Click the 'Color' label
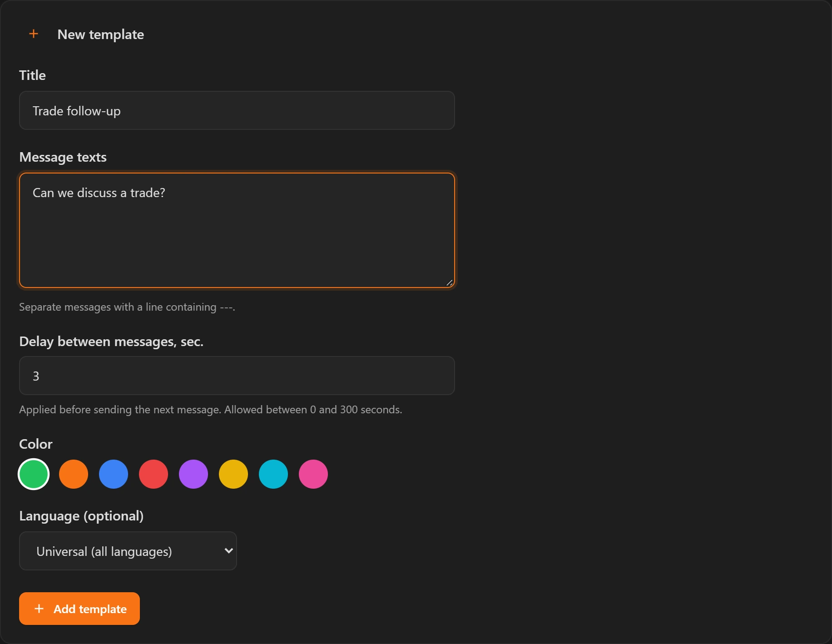This screenshot has height=644, width=832. click(x=36, y=444)
